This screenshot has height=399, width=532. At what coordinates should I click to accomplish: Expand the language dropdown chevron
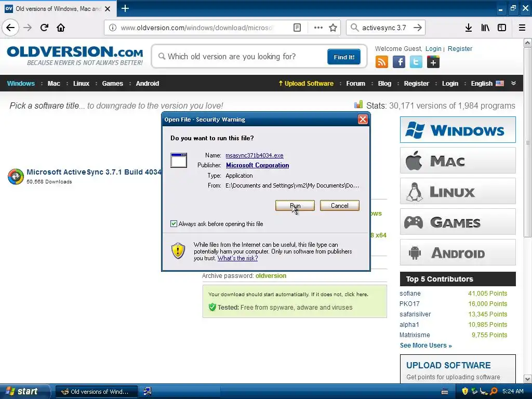coord(513,83)
